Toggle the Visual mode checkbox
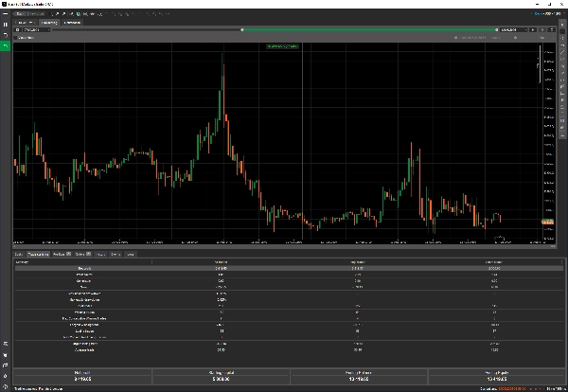Screen dimensions: 568x392 tap(16, 38)
